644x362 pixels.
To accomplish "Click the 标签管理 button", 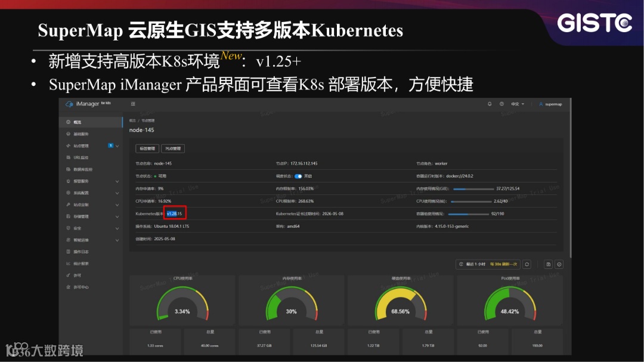I will point(147,148).
